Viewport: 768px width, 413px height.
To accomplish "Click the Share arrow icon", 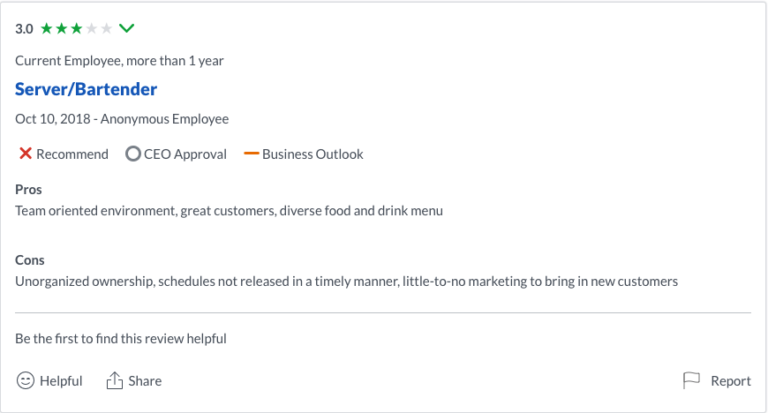I will [x=115, y=381].
